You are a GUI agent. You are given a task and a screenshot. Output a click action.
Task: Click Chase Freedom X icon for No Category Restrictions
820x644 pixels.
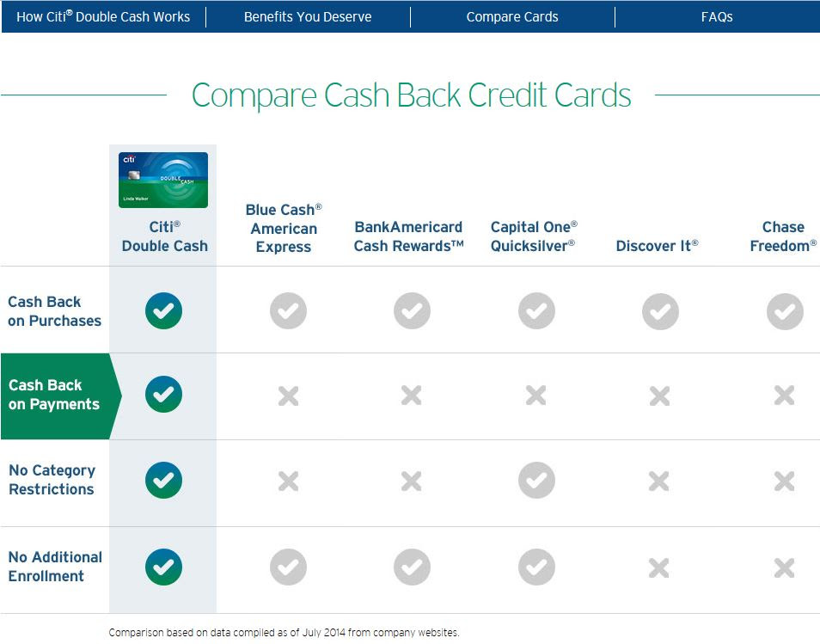(785, 481)
